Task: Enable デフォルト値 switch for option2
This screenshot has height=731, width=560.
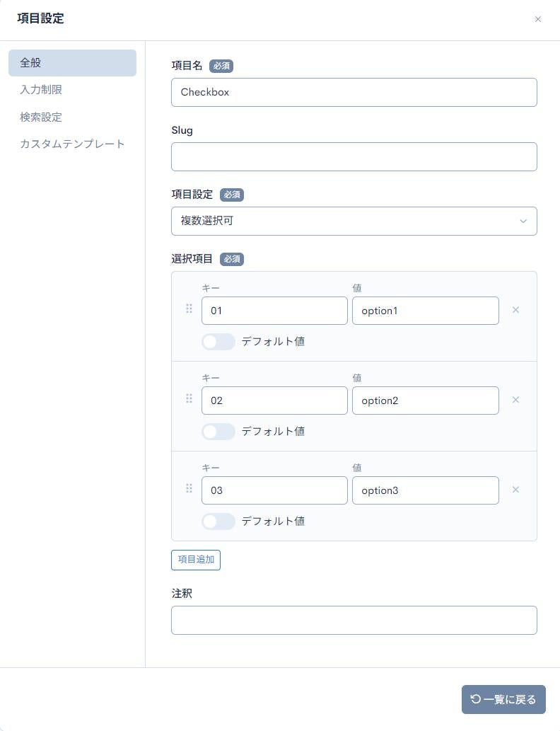Action: (218, 432)
